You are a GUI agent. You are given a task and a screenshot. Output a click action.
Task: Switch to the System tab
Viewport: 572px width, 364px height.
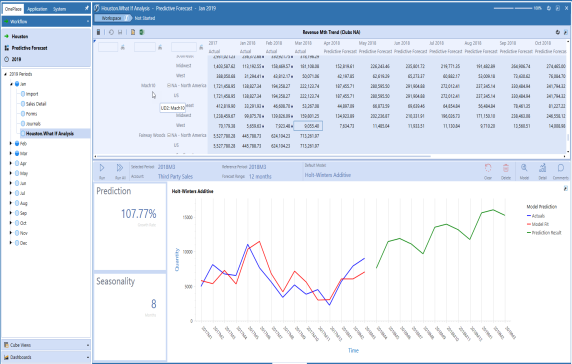coord(59,9)
